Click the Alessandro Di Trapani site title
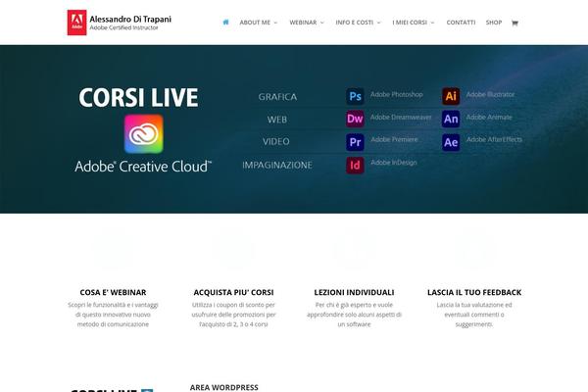The height and width of the screenshot is (392, 588). pyautogui.click(x=130, y=19)
